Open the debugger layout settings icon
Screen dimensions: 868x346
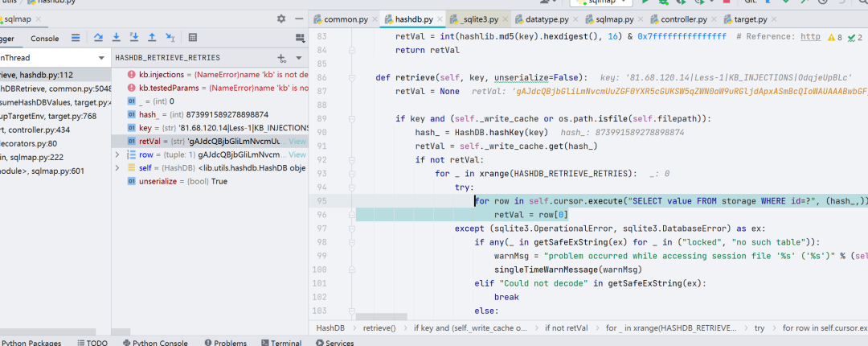coord(300,38)
